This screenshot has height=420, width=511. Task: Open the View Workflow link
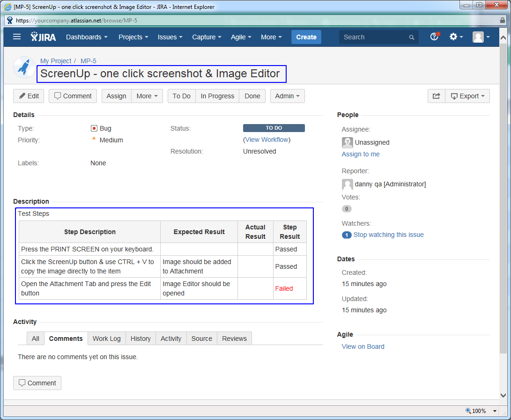coord(267,140)
